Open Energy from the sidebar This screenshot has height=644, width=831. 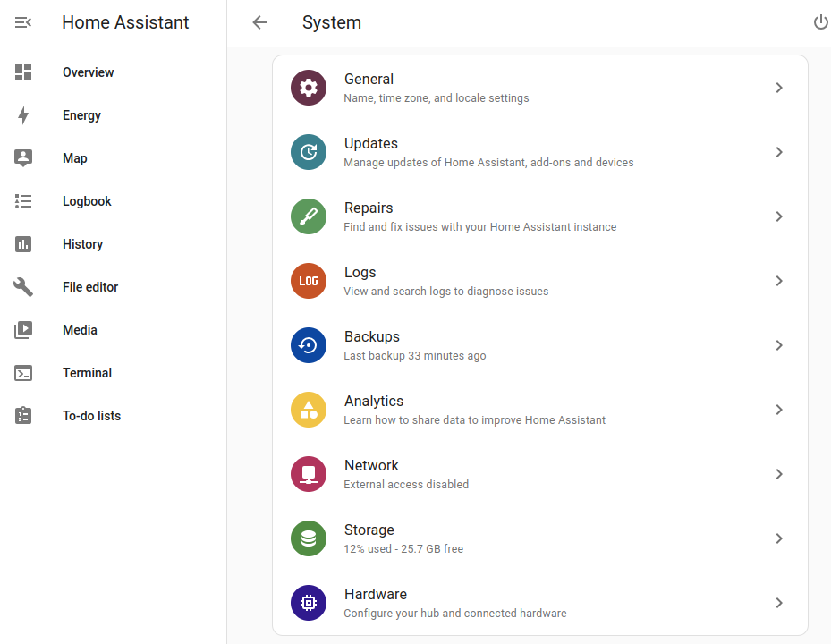point(81,115)
